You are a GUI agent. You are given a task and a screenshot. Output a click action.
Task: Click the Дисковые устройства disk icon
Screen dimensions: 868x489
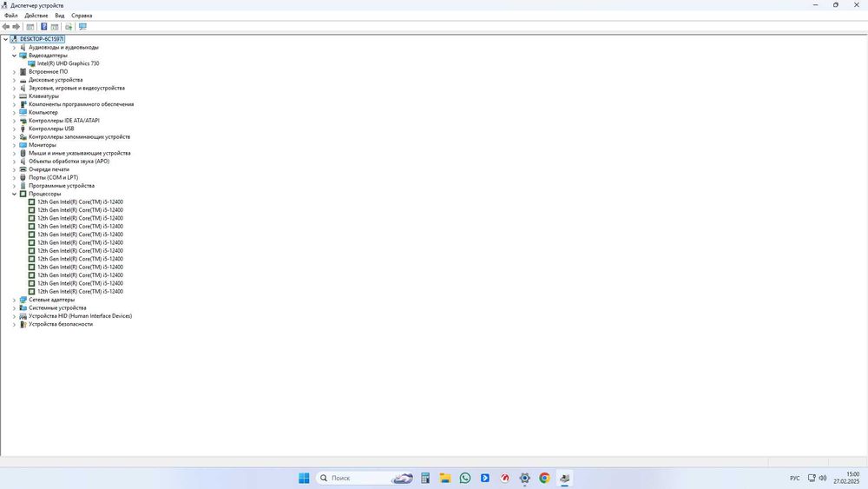tap(23, 80)
